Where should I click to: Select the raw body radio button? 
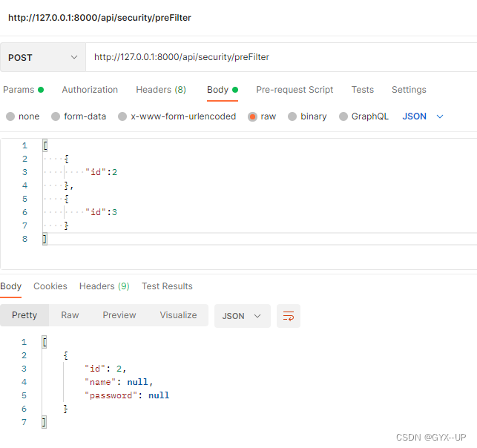coord(252,116)
